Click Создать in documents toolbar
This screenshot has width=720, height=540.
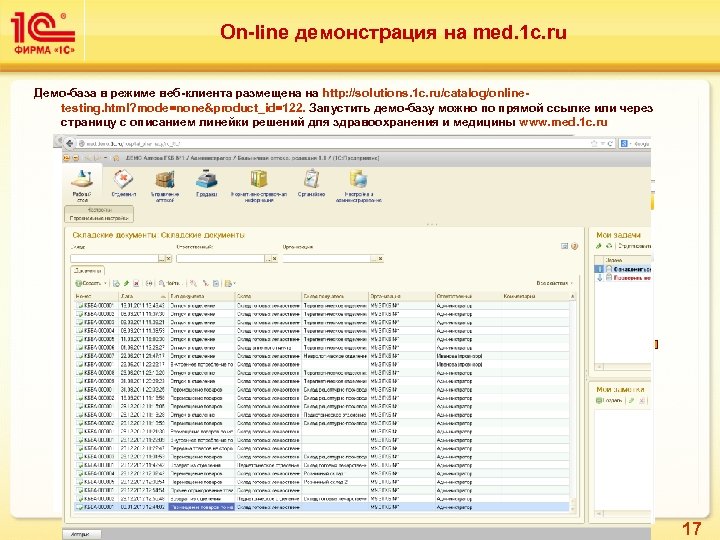[88, 283]
